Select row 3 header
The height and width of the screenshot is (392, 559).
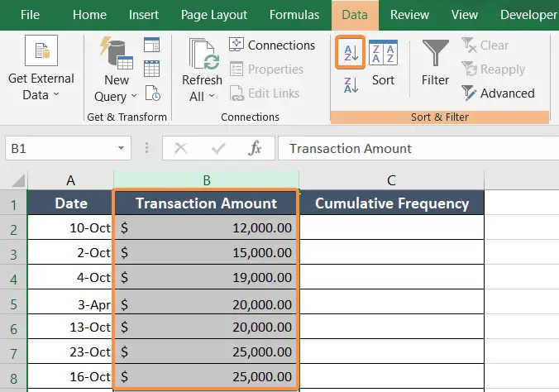tap(13, 252)
